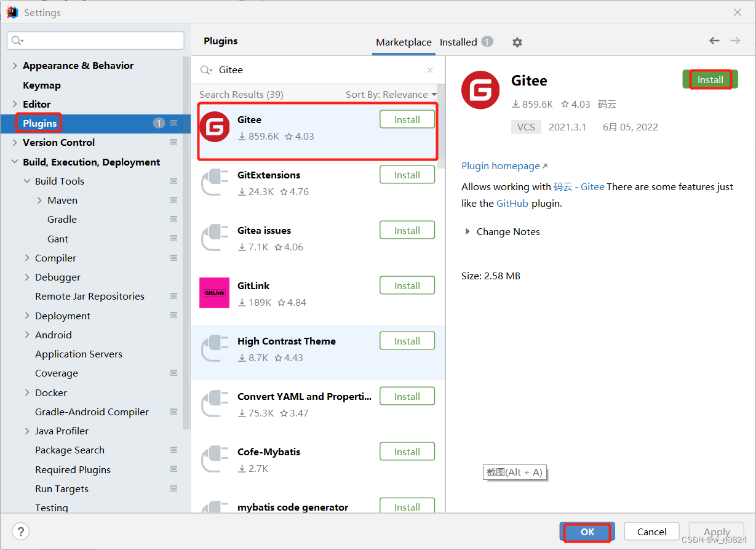This screenshot has width=756, height=550.
Task: Click the GitExtensions plug icon
Action: [215, 183]
